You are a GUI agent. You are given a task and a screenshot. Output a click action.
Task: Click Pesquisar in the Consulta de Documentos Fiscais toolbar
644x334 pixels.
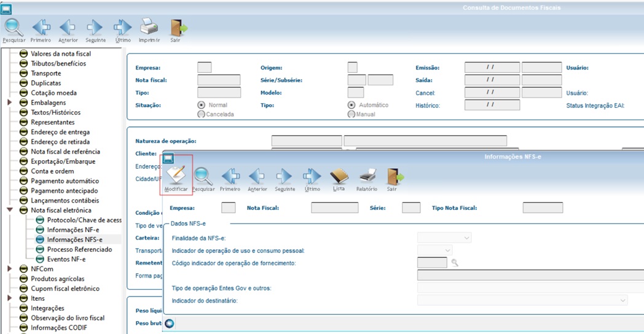point(14,31)
